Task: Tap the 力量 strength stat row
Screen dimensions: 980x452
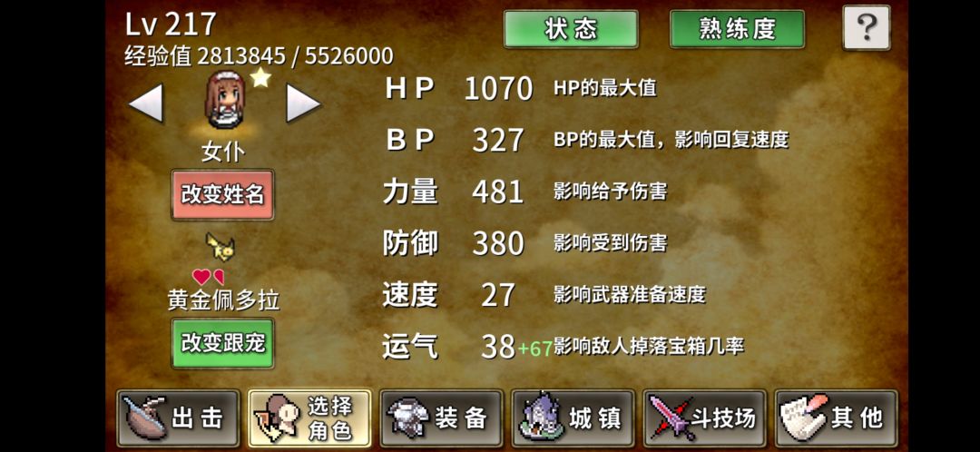Action: pos(525,192)
